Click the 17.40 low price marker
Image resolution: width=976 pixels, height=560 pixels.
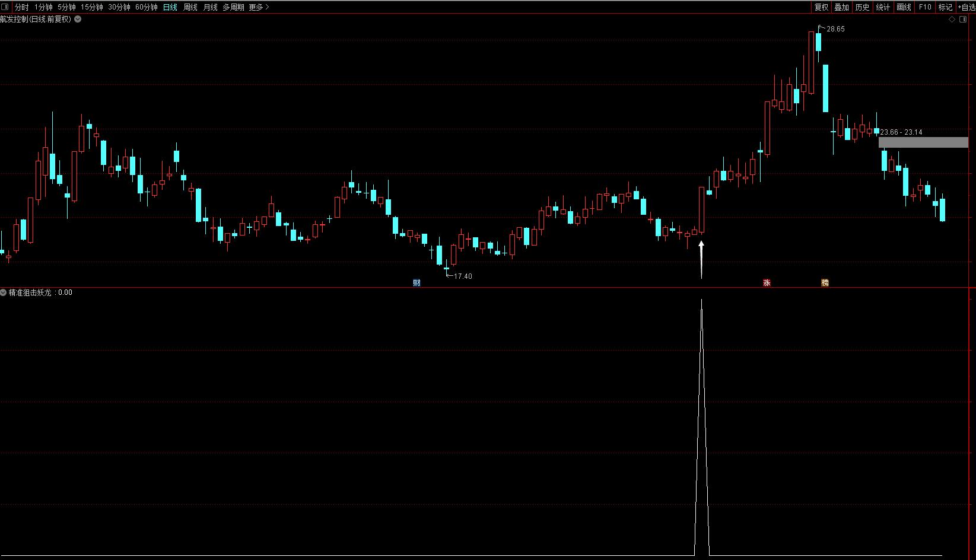click(x=462, y=276)
